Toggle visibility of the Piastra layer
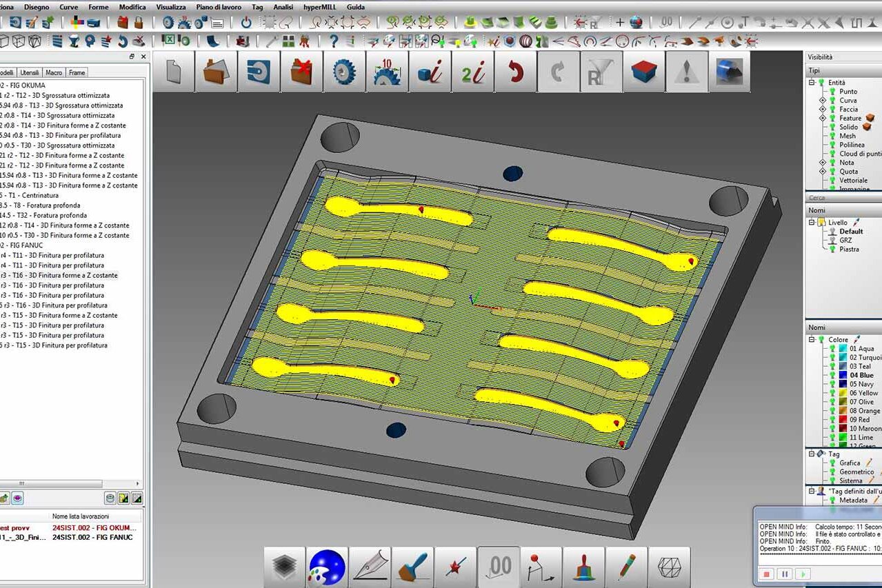This screenshot has width=882, height=588. 832,250
